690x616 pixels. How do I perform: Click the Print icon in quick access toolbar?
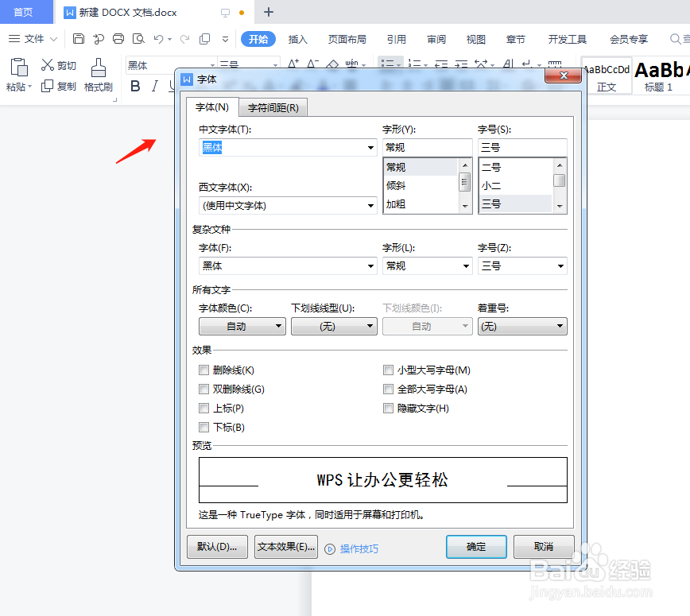(118, 39)
